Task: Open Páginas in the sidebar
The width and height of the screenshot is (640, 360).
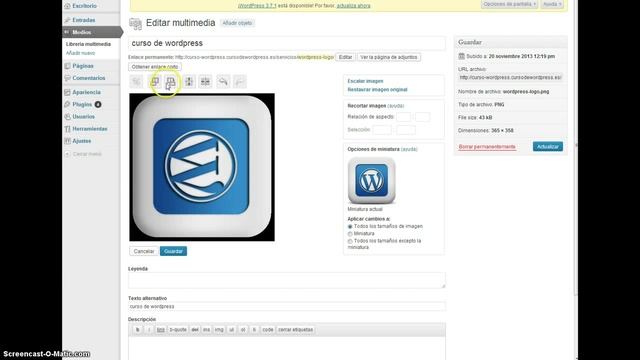Action: click(83, 66)
